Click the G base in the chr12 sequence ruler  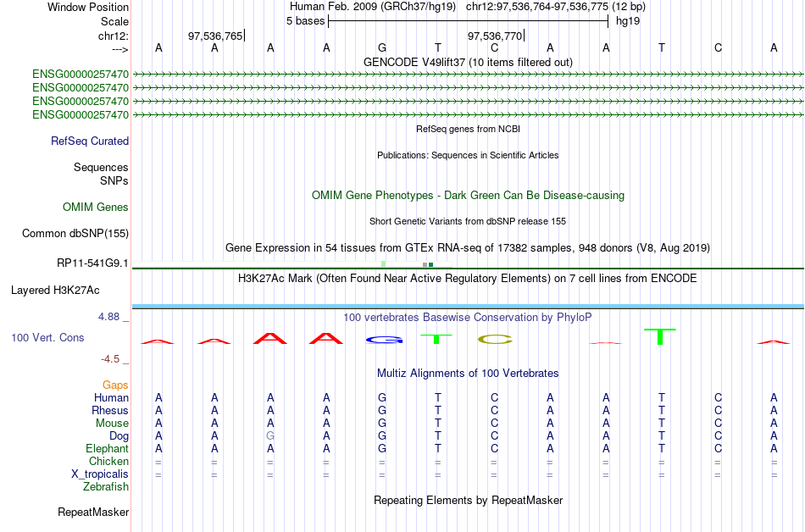point(382,47)
